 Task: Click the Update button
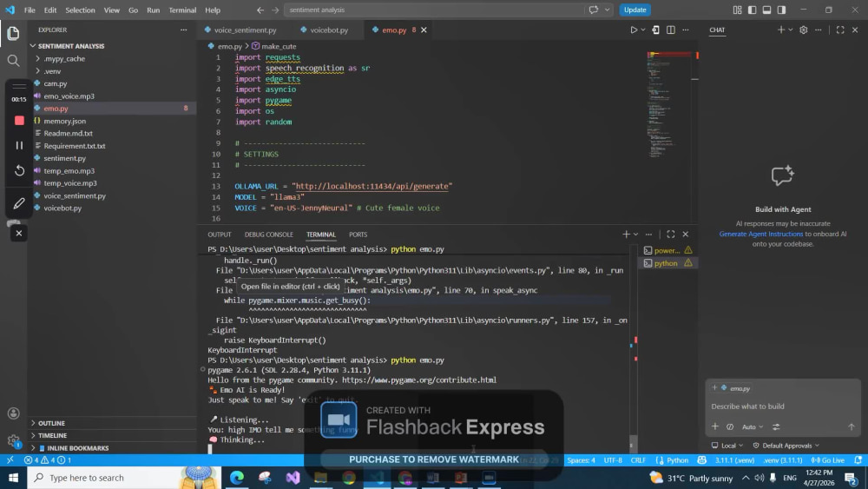pyautogui.click(x=635, y=10)
